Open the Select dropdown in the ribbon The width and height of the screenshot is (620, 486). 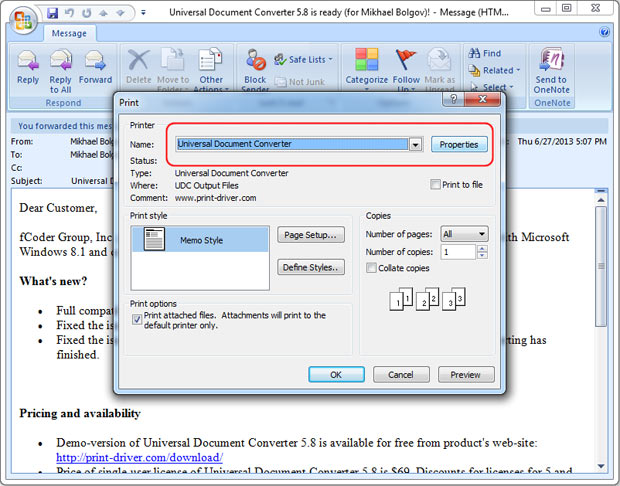point(492,87)
